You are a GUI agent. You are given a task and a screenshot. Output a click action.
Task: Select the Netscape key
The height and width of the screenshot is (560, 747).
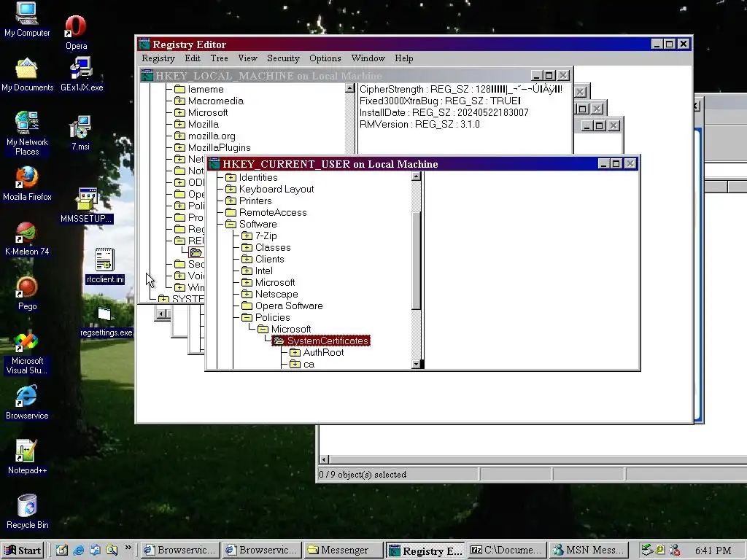[x=276, y=295]
